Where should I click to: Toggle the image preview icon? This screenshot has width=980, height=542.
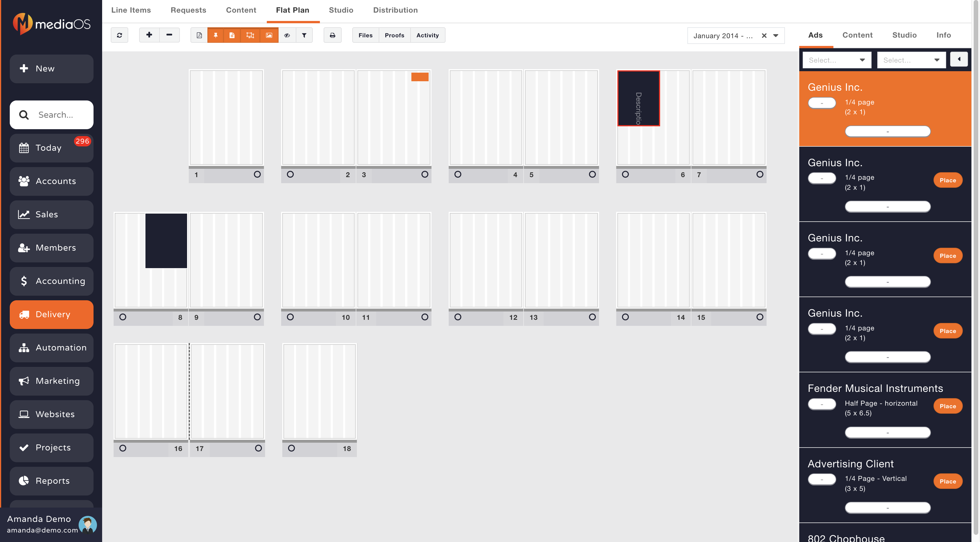[x=269, y=35]
